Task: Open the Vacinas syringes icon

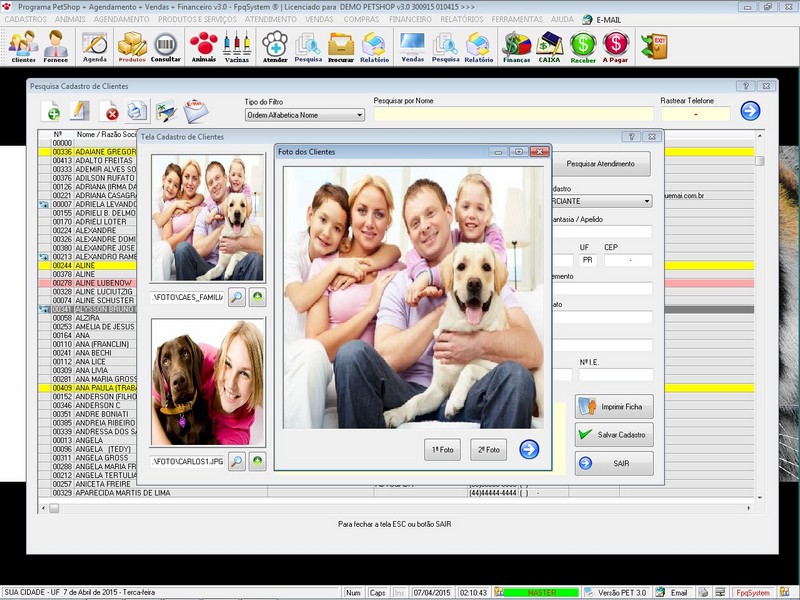Action: pos(237,46)
